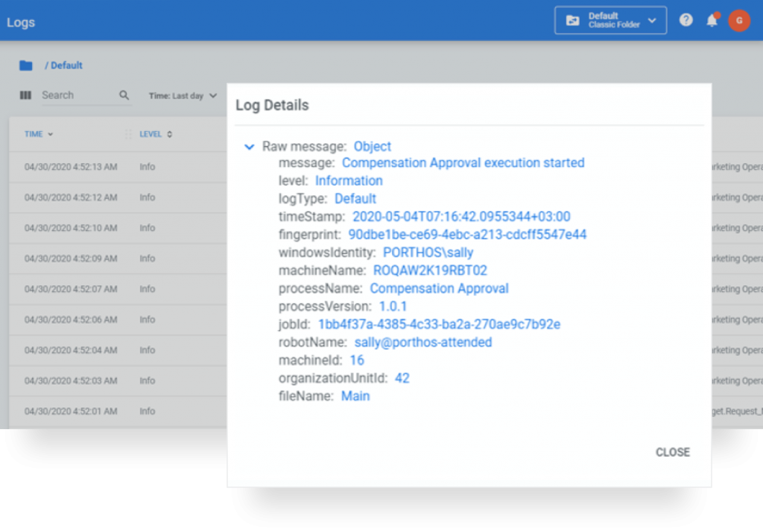Click the jobId value 1bb4f37a-4385
Viewport: 763px width, 532px height.
click(439, 325)
